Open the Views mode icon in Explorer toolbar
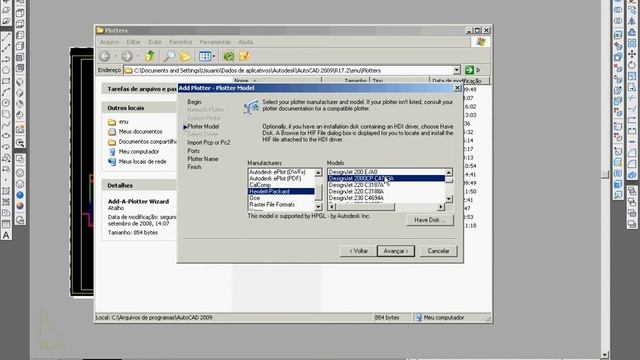Viewport: 640px width, 360px height. (x=204, y=56)
